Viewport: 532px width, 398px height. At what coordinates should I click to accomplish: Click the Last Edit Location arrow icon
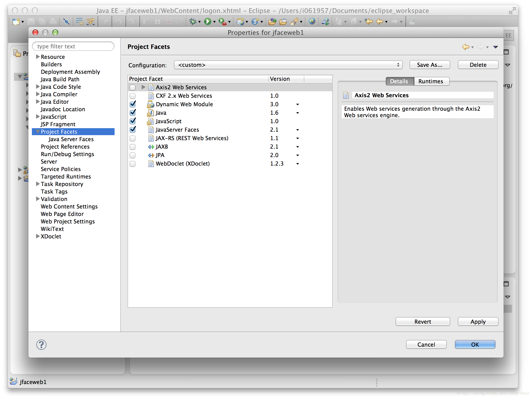pos(368,22)
